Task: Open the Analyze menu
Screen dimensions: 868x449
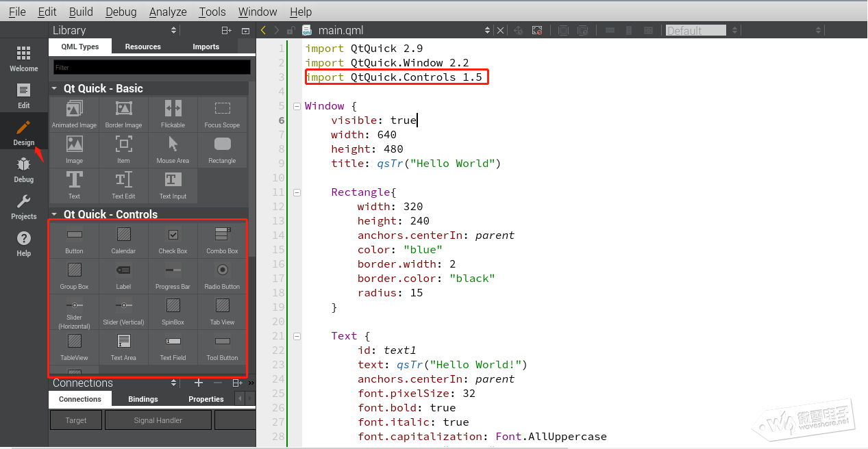Action: (x=167, y=12)
